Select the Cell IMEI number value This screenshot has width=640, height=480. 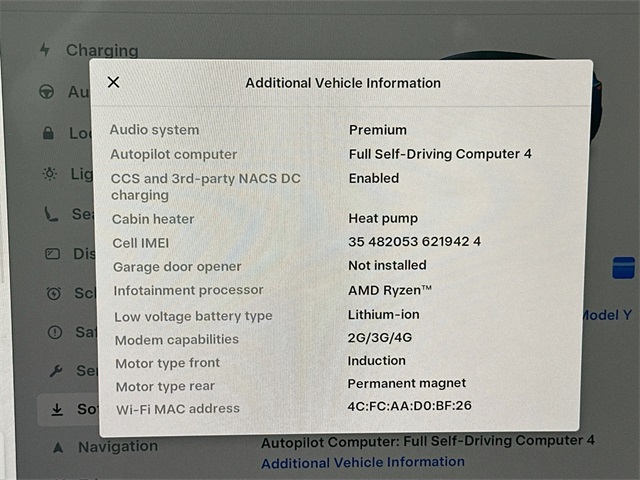coord(414,242)
